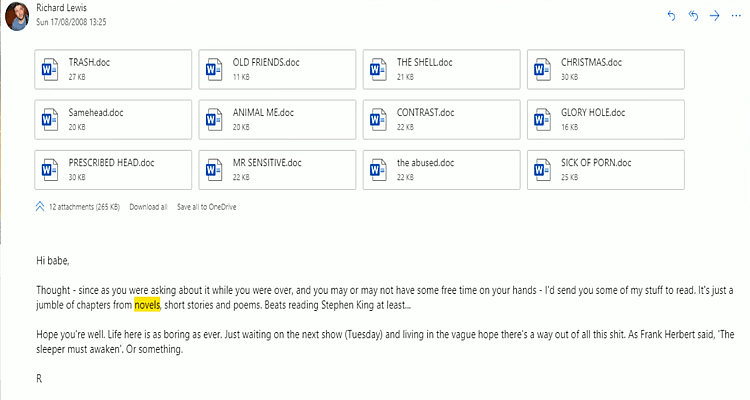This screenshot has width=750, height=400.
Task: Click the Word icon on TRASH.doc
Action: pos(50,69)
